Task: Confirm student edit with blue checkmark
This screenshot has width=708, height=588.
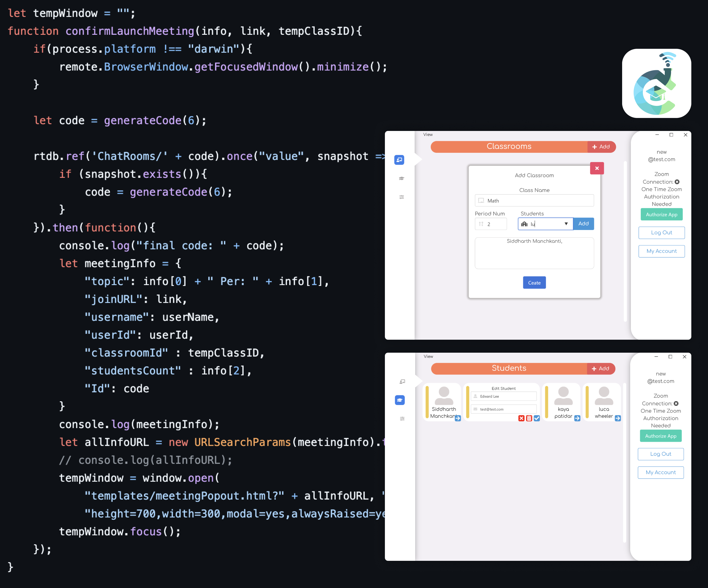Action: (x=537, y=418)
